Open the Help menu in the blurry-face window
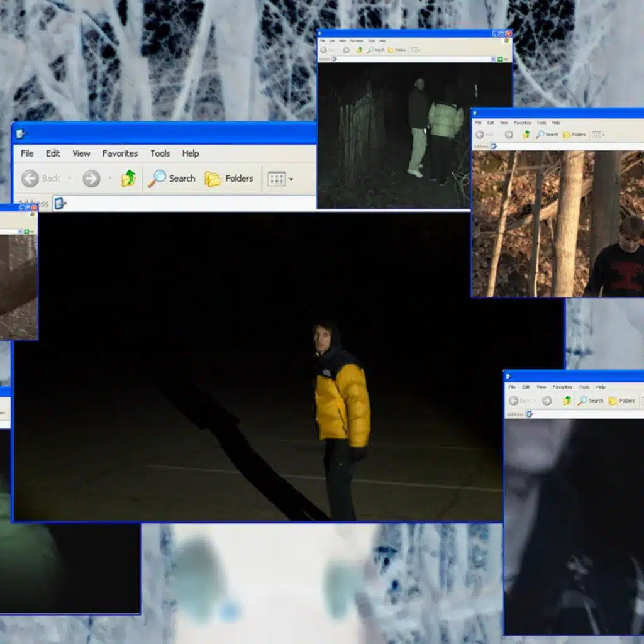644x644 pixels. [601, 387]
